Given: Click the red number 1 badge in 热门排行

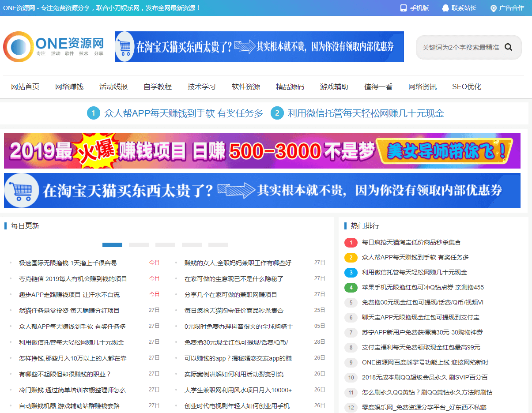Looking at the screenshot, I should click(x=351, y=243).
